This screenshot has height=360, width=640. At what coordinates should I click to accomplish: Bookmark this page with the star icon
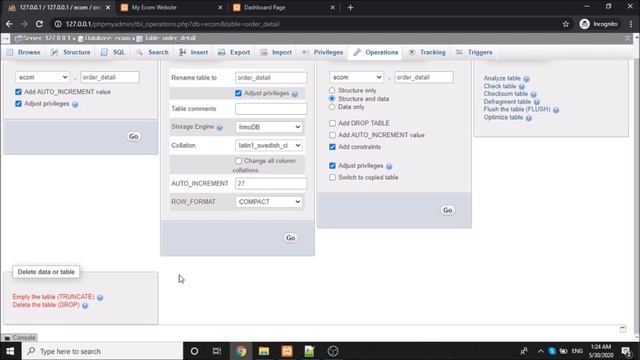(x=566, y=24)
